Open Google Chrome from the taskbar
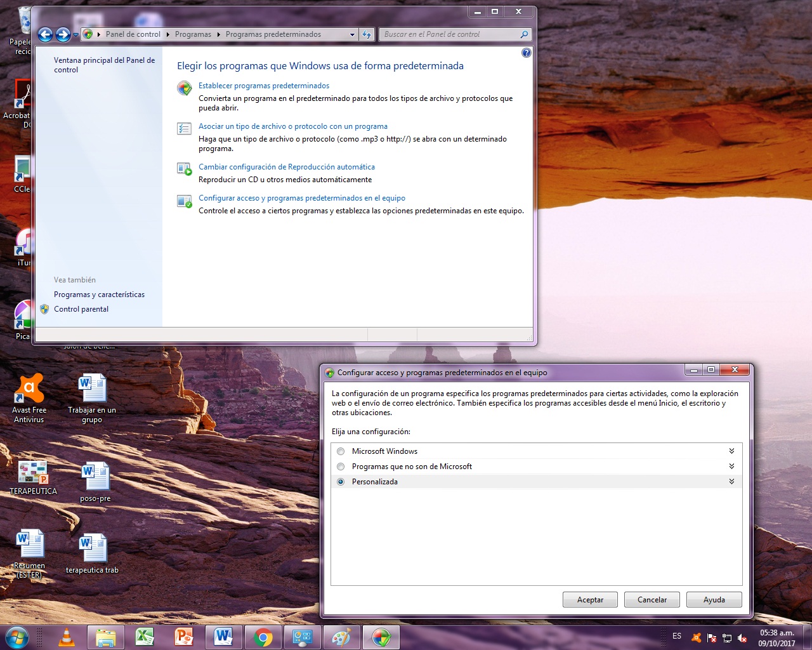This screenshot has height=650, width=812. point(263,637)
